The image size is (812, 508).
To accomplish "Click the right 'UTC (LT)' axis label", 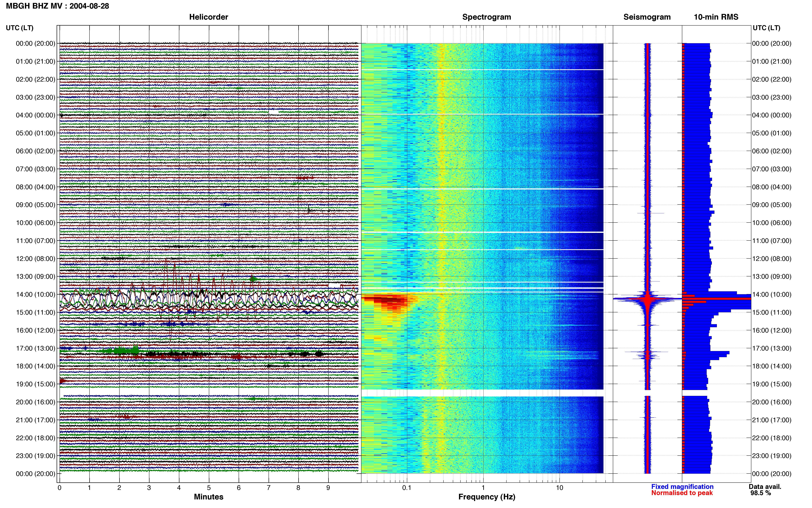I will [766, 28].
